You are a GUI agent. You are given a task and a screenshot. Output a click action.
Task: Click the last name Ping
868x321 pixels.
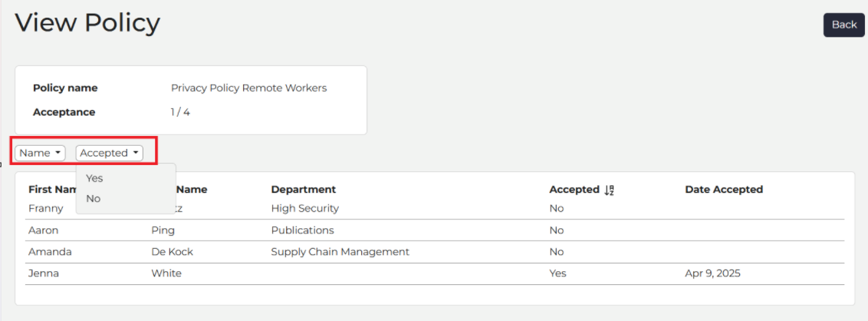(163, 230)
